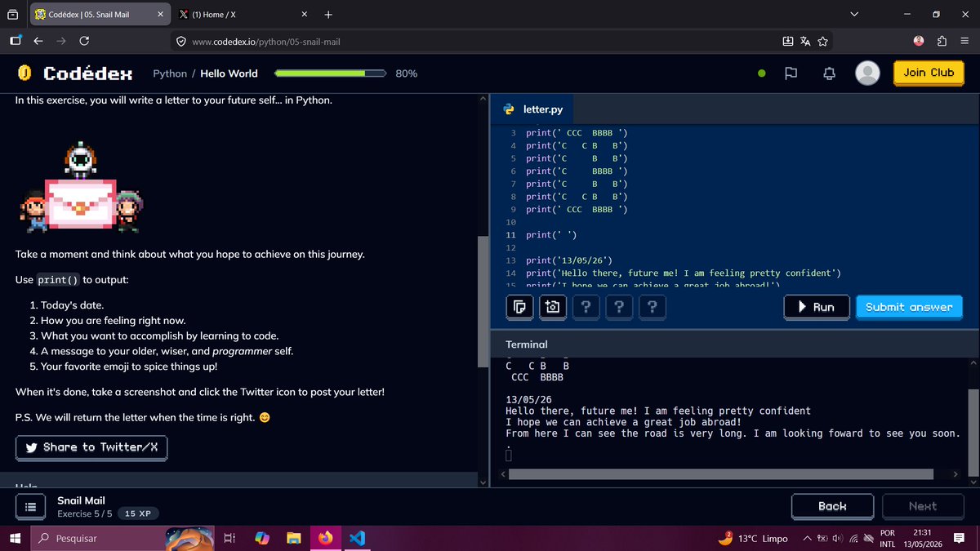Close the Codédex Snail Mail tab

(x=160, y=15)
